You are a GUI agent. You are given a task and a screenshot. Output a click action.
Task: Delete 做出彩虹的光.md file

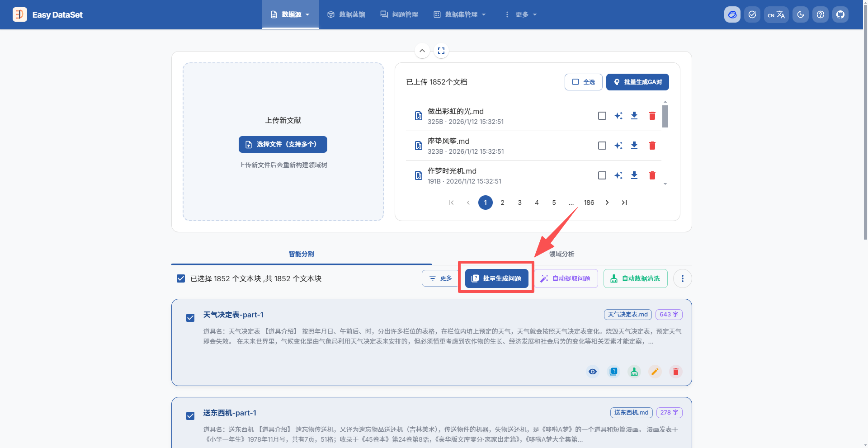652,116
